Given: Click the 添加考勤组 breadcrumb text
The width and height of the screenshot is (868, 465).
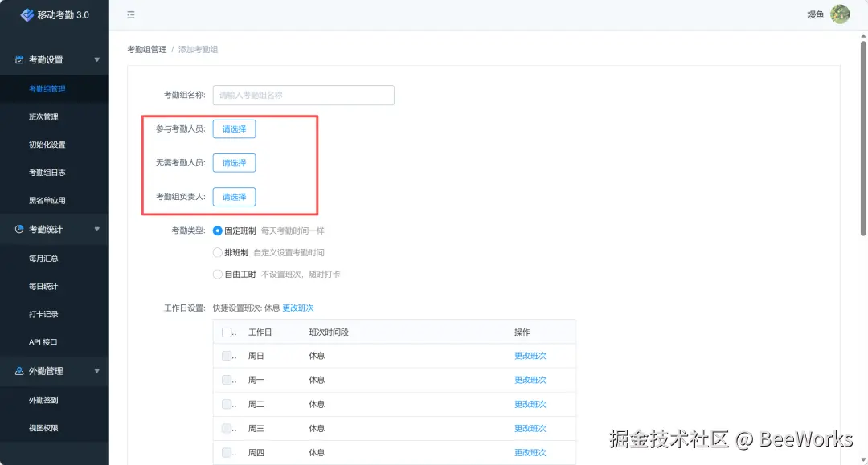Looking at the screenshot, I should point(198,49).
